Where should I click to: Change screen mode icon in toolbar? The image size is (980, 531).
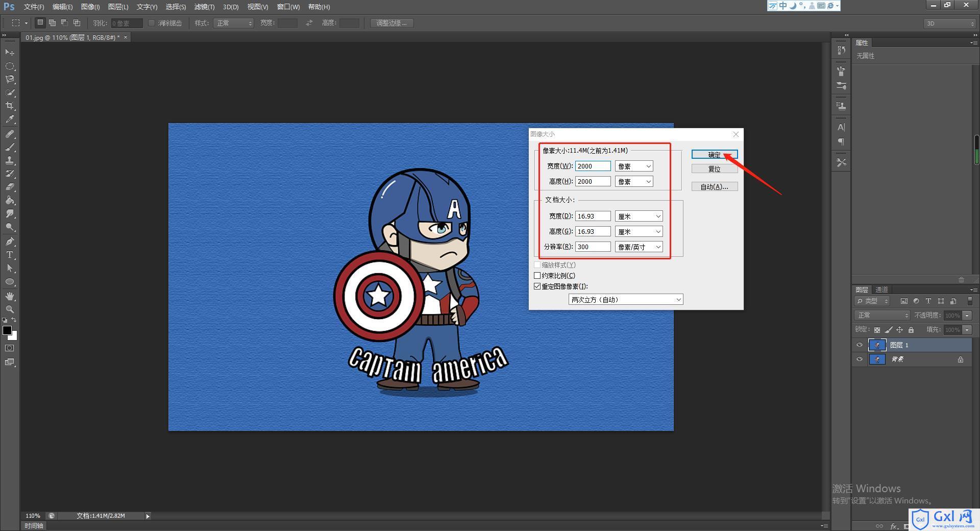tap(10, 362)
